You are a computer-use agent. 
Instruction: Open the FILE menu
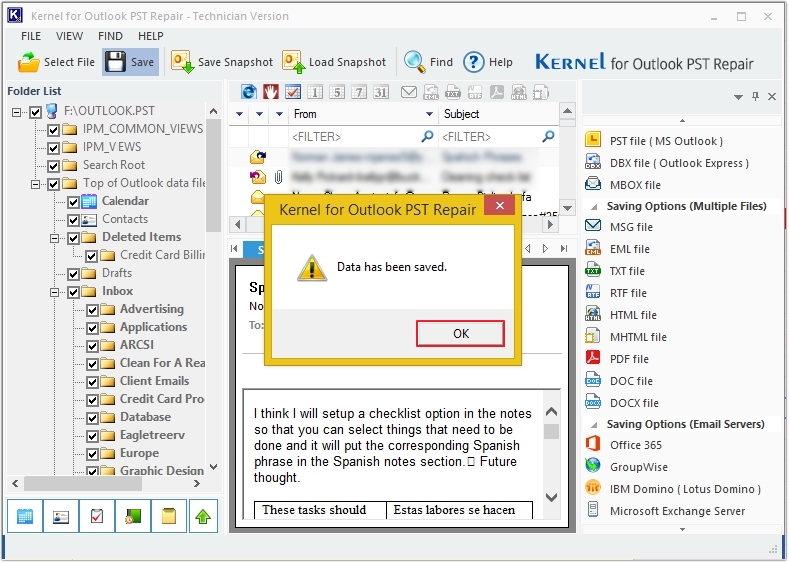31,36
